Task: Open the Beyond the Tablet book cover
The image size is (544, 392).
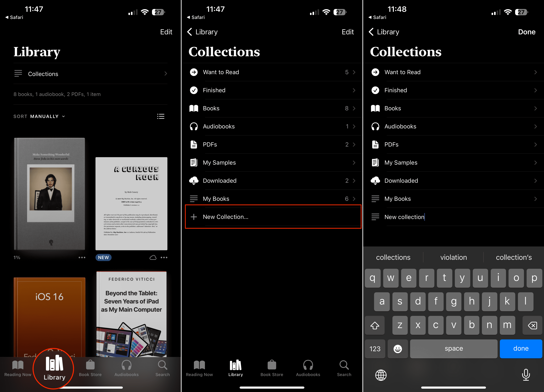Action: coord(131,314)
